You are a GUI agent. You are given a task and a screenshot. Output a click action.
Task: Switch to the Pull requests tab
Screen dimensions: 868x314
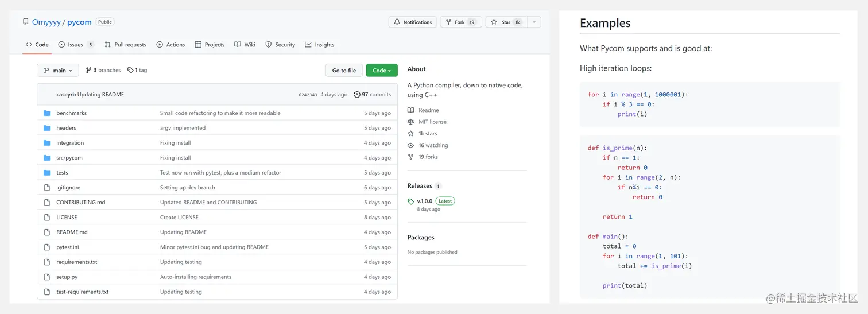pyautogui.click(x=125, y=45)
